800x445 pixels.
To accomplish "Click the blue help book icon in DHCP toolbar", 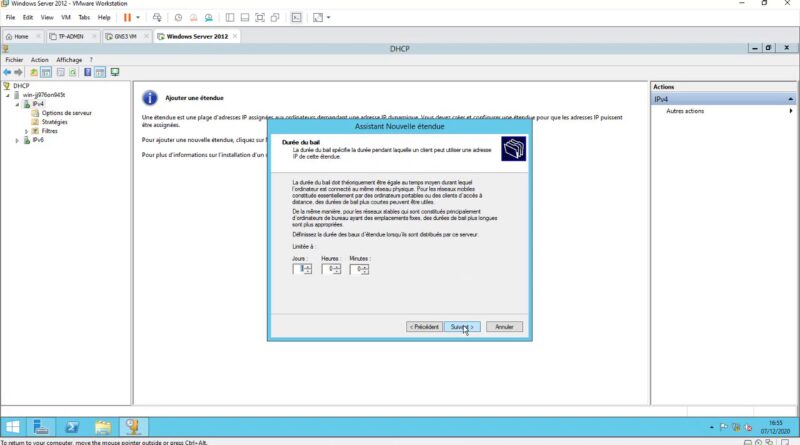I will [88, 72].
